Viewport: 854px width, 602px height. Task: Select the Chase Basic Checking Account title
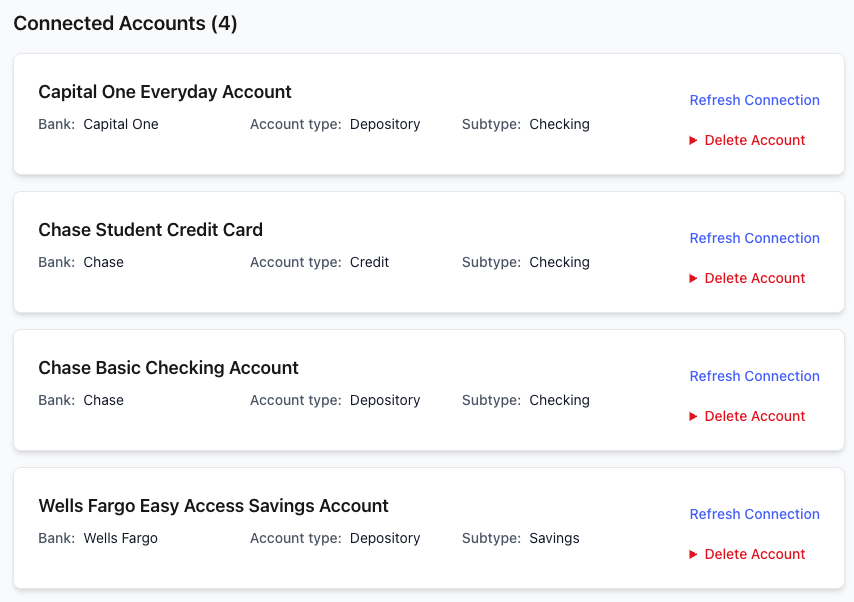(168, 368)
